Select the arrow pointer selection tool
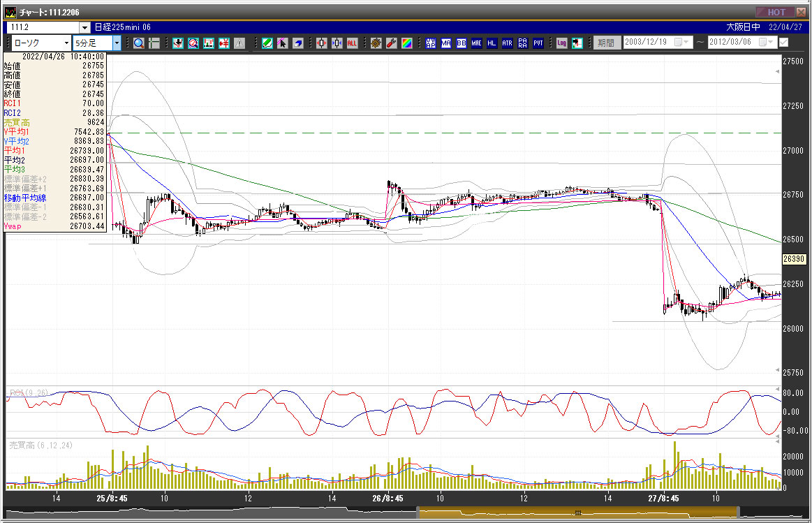The image size is (812, 523). pyautogui.click(x=282, y=43)
